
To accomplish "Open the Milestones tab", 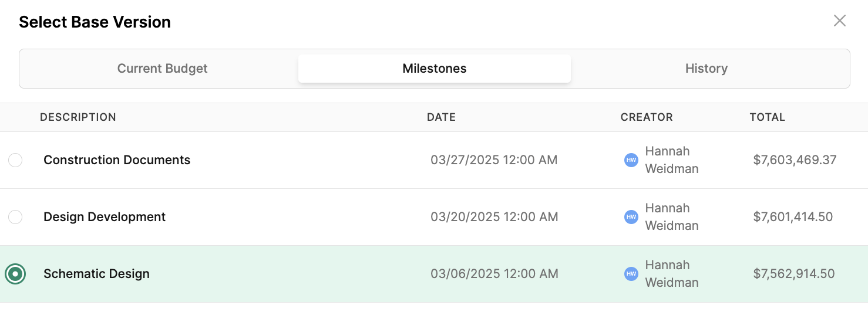I will [435, 69].
